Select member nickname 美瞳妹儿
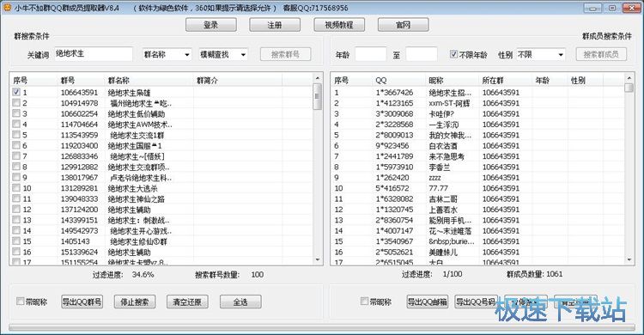644x335 pixels. [x=443, y=252]
